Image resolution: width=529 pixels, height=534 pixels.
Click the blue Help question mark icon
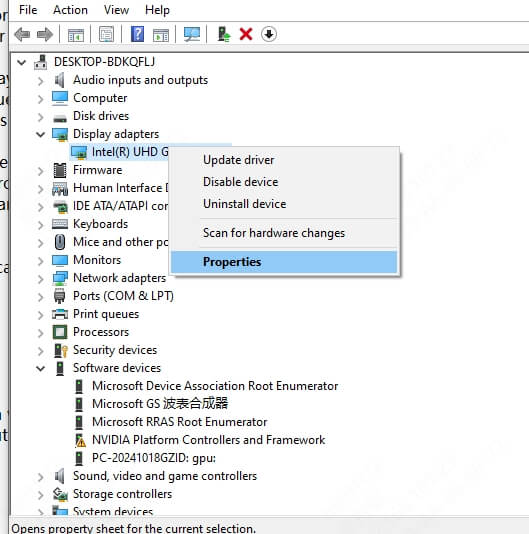(137, 34)
